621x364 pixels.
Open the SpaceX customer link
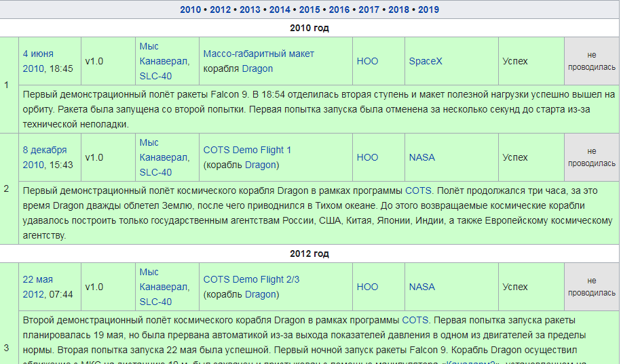426,61
